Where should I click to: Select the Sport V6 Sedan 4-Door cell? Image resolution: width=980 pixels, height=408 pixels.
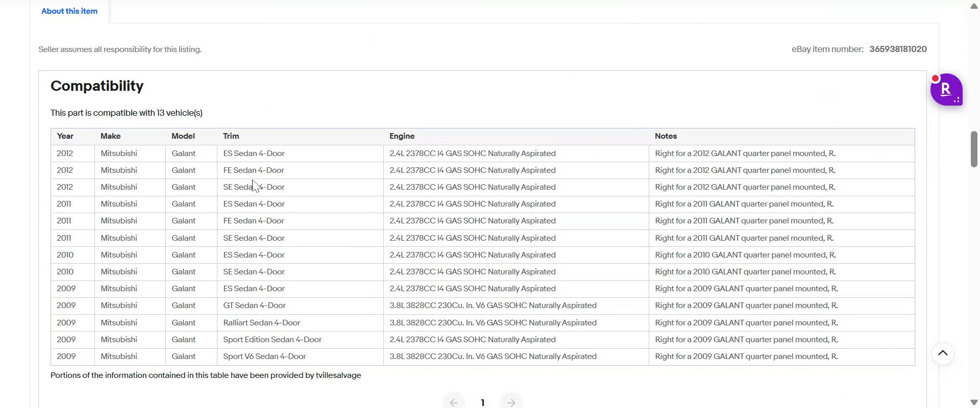(300, 356)
